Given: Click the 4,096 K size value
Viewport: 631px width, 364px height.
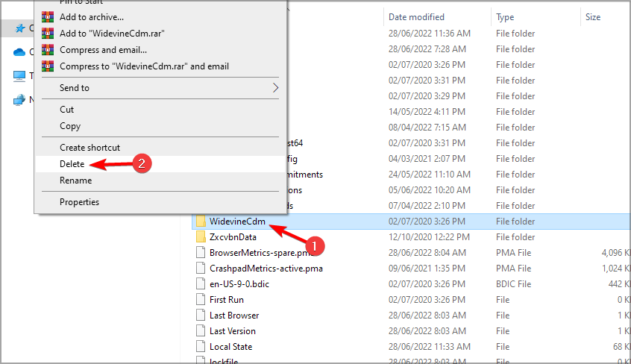Looking at the screenshot, I should (x=615, y=253).
